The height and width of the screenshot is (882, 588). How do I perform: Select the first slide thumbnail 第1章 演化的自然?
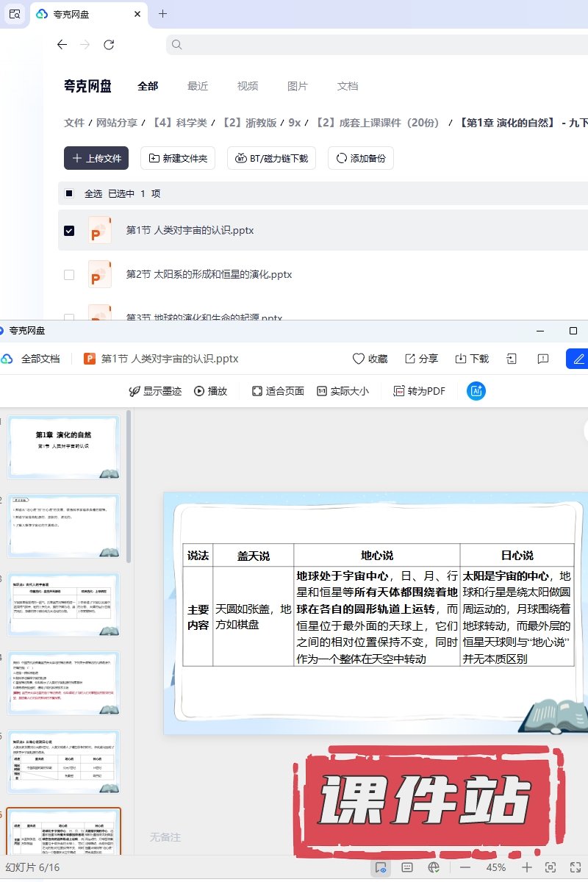[x=64, y=447]
